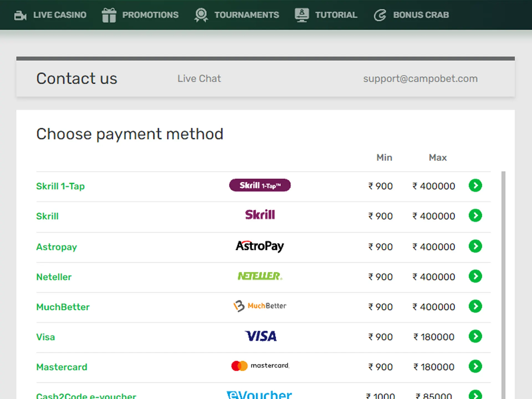Click the eVoucher logo
This screenshot has height=399, width=532.
(x=259, y=395)
